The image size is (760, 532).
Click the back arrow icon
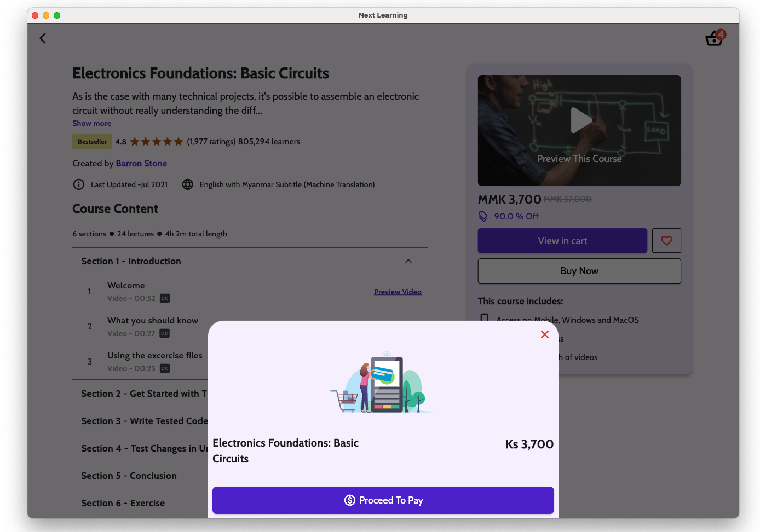point(43,38)
